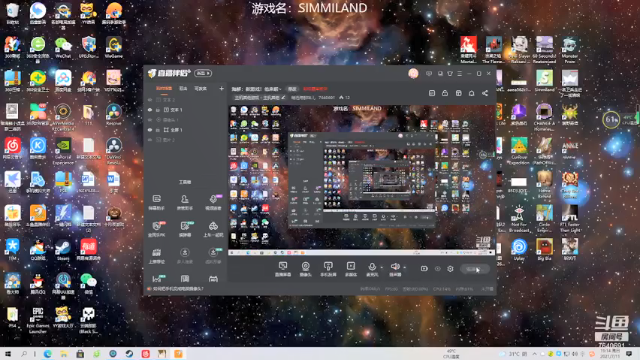Image resolution: width=640 pixels, height=360 pixels.
Task: Add a new scene with the plus icon
Action: click(221, 89)
